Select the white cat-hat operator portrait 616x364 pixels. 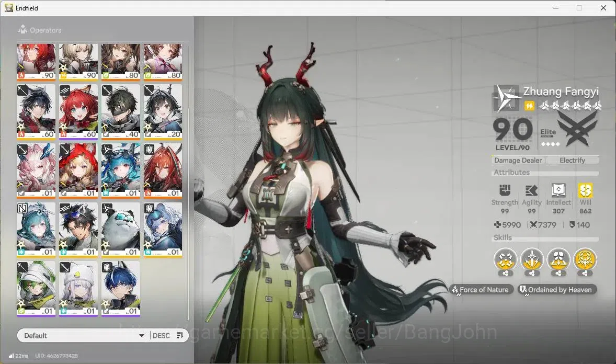coord(78,289)
